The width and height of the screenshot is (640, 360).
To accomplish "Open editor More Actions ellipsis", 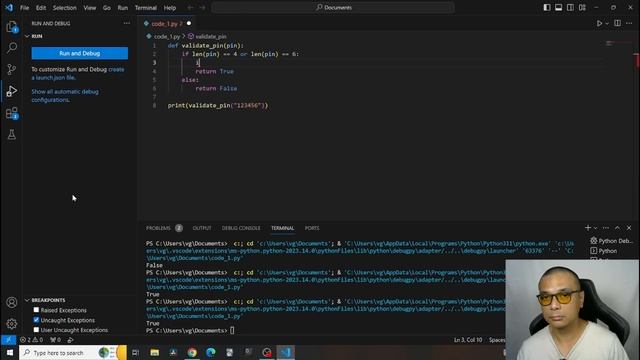I will click(x=629, y=23).
